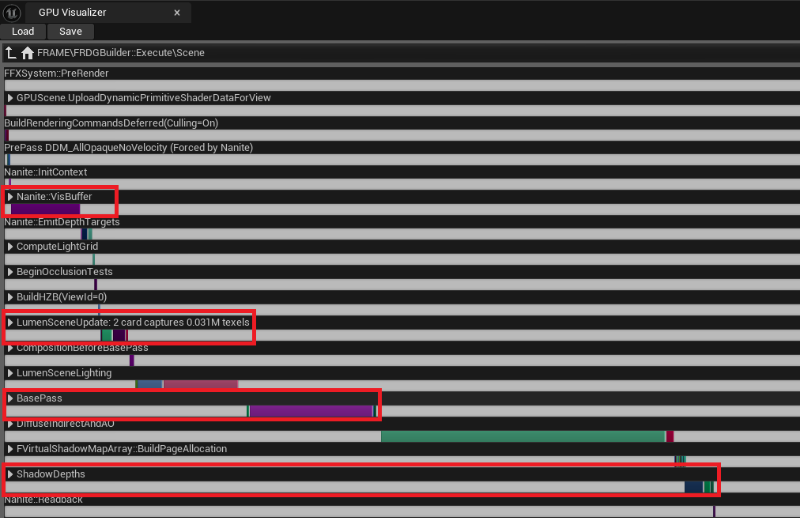Expand the GPUScene.UploadDynamicPrimitiveShaderDataForView row
Image resolution: width=800 pixels, height=518 pixels.
click(10, 98)
